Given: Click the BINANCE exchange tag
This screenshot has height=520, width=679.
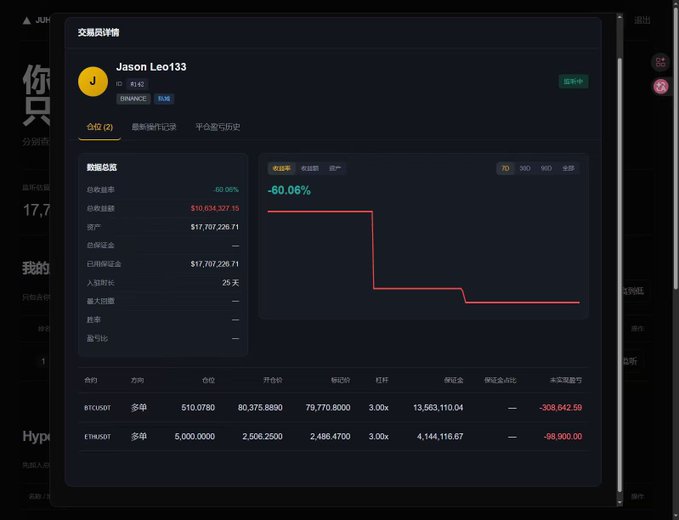Looking at the screenshot, I should (x=133, y=99).
